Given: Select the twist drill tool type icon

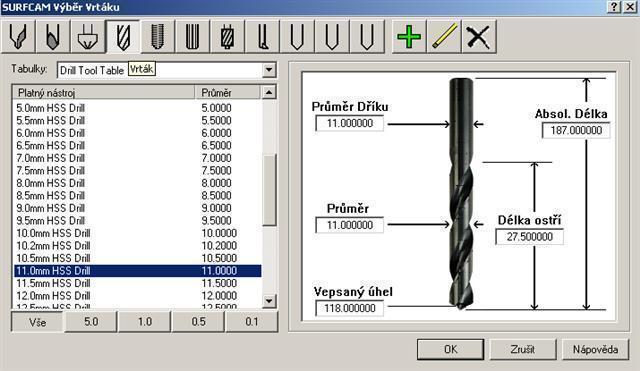Looking at the screenshot, I should coord(123,37).
